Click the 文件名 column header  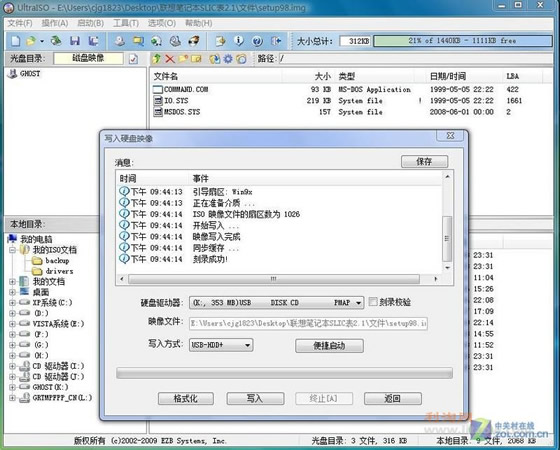(216, 76)
